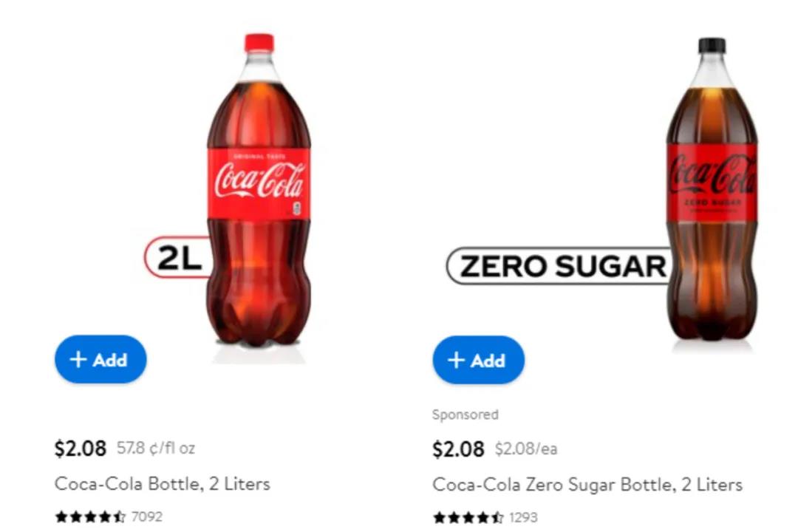
Task: Click the $2.08/ea unit price
Action: coord(526,449)
